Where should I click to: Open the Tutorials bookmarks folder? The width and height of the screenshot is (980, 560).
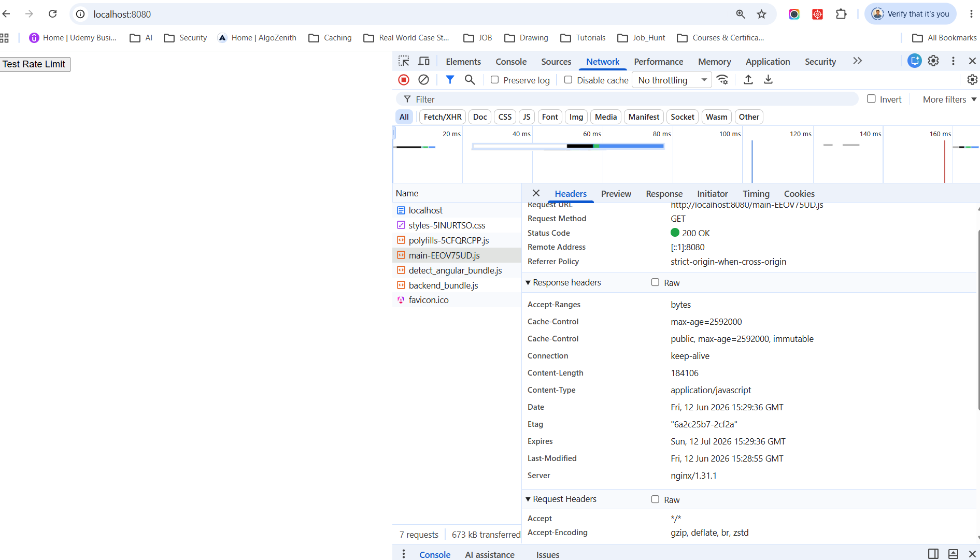click(x=583, y=38)
